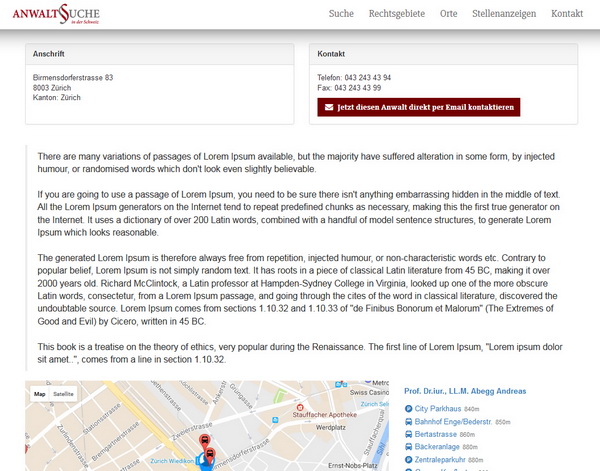600x471 pixels.
Task: Open the AnwaltSuche logo home link
Action: (x=56, y=14)
